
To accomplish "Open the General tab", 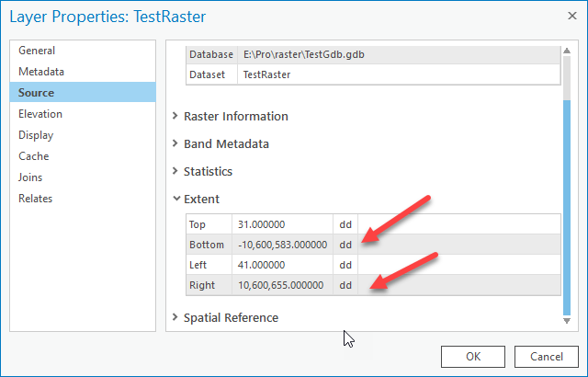I will (x=37, y=51).
